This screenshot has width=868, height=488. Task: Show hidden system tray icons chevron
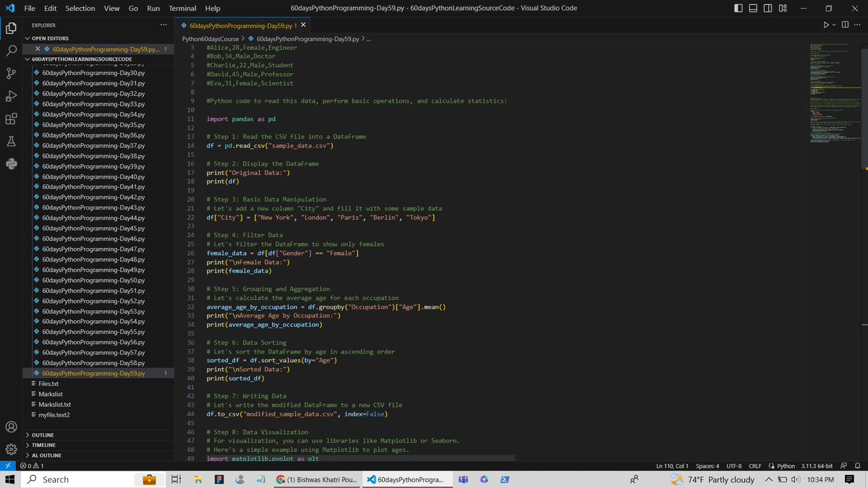[768, 479]
